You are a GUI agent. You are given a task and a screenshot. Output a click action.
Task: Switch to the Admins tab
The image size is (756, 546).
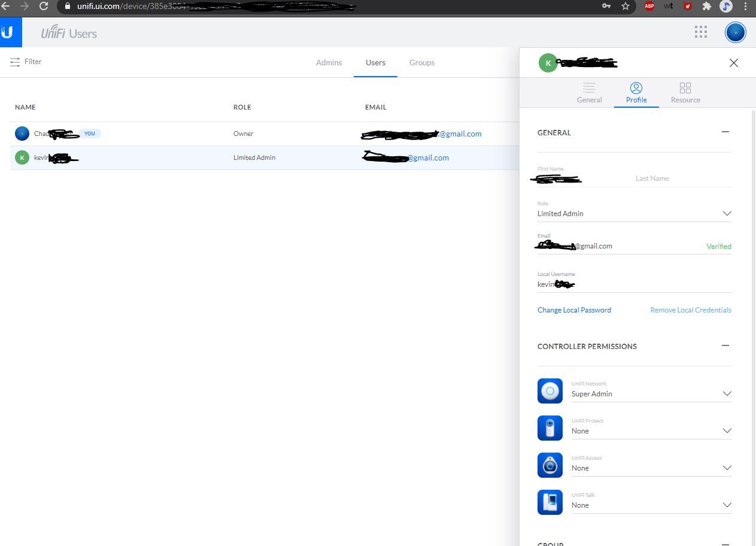[x=329, y=62]
